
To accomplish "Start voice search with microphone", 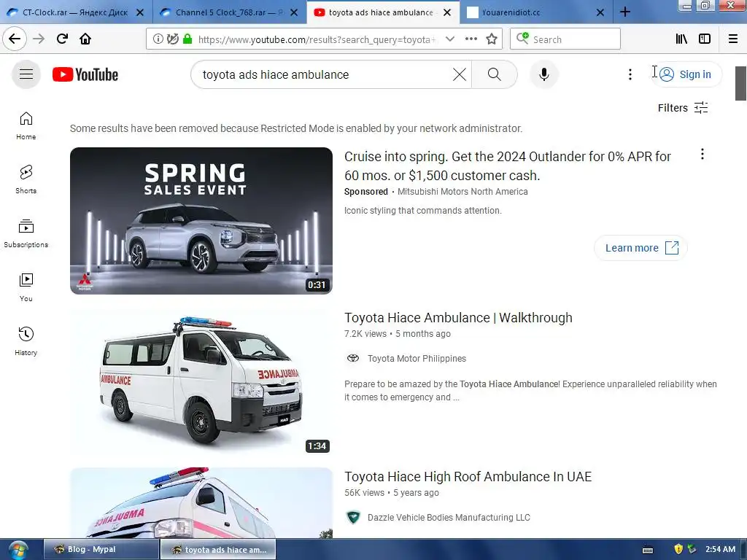I will (544, 74).
